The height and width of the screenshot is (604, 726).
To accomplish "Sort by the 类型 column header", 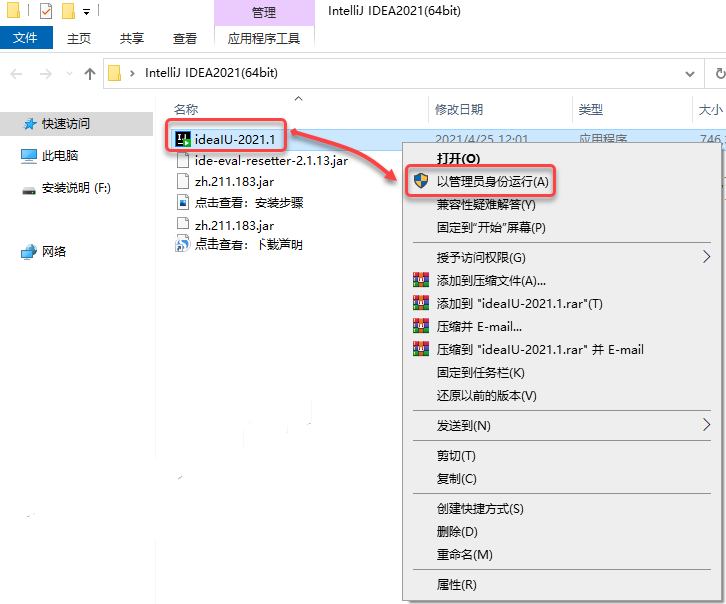I will click(590, 110).
